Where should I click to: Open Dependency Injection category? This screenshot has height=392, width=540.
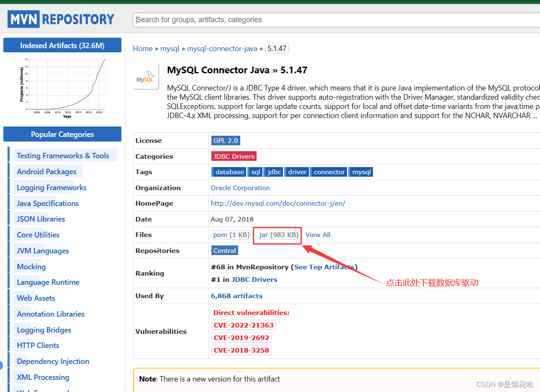click(x=53, y=361)
